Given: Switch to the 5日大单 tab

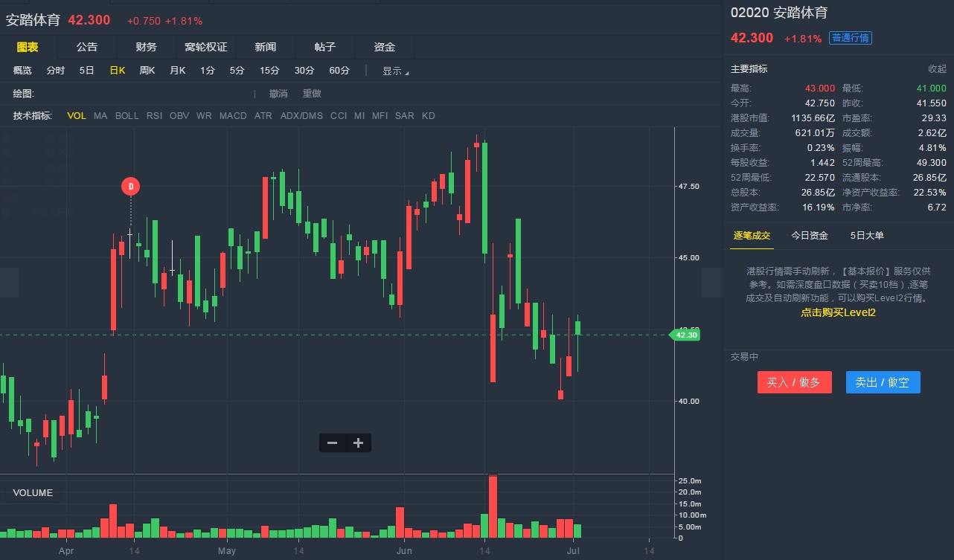Looking at the screenshot, I should point(867,236).
